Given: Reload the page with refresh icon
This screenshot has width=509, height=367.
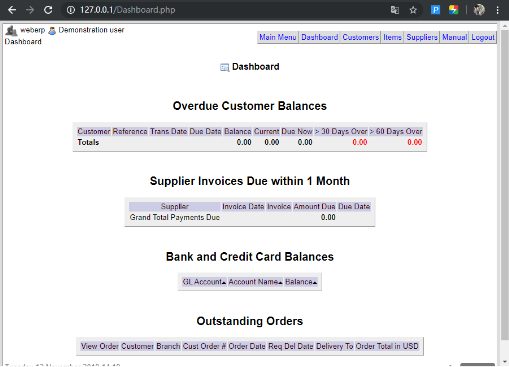Looking at the screenshot, I should [x=48, y=10].
